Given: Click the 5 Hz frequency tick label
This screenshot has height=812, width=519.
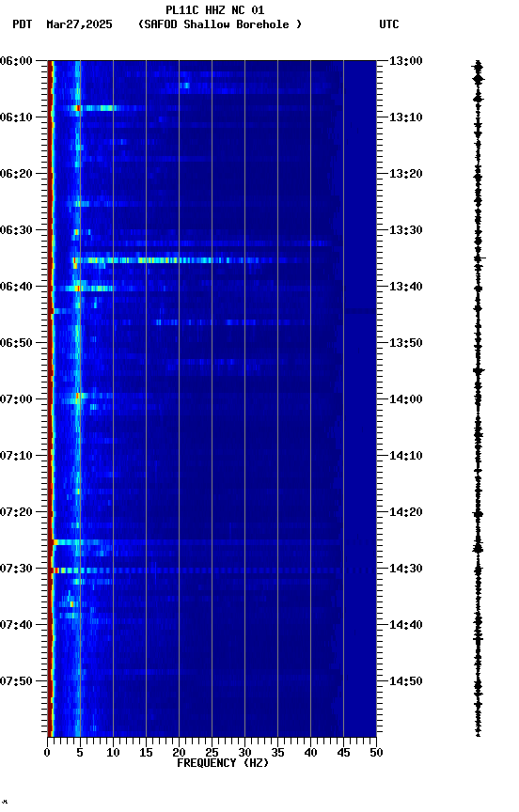Looking at the screenshot, I should click(80, 753).
